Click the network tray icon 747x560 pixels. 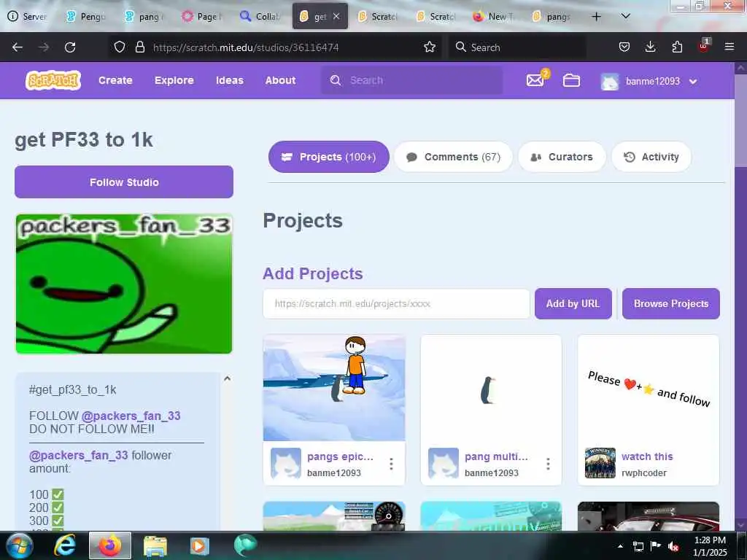coord(638,546)
